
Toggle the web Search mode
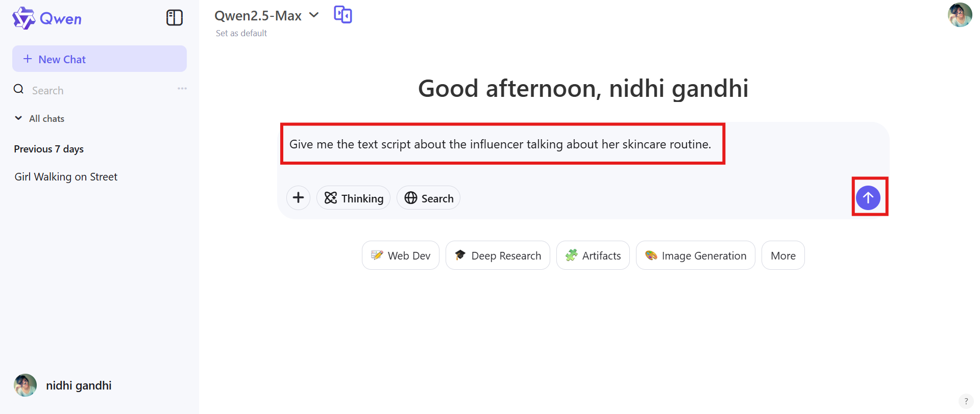click(x=429, y=198)
